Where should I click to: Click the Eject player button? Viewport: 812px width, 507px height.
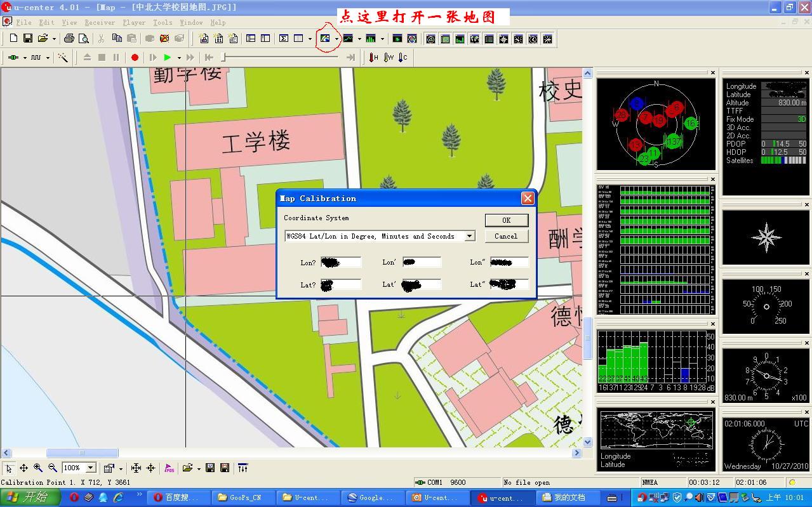[87, 57]
